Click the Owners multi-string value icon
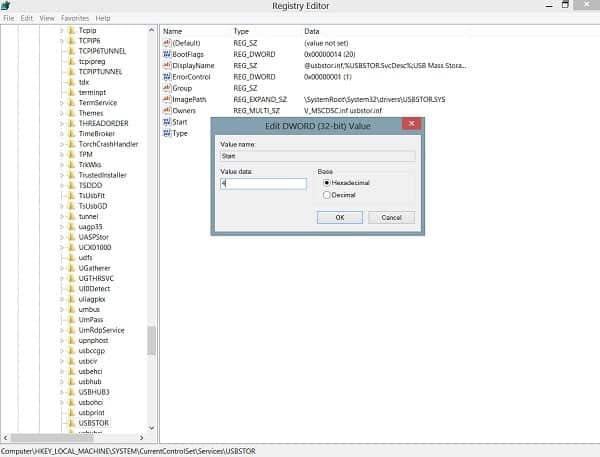Viewport: 600px width, 457px height. [x=167, y=111]
